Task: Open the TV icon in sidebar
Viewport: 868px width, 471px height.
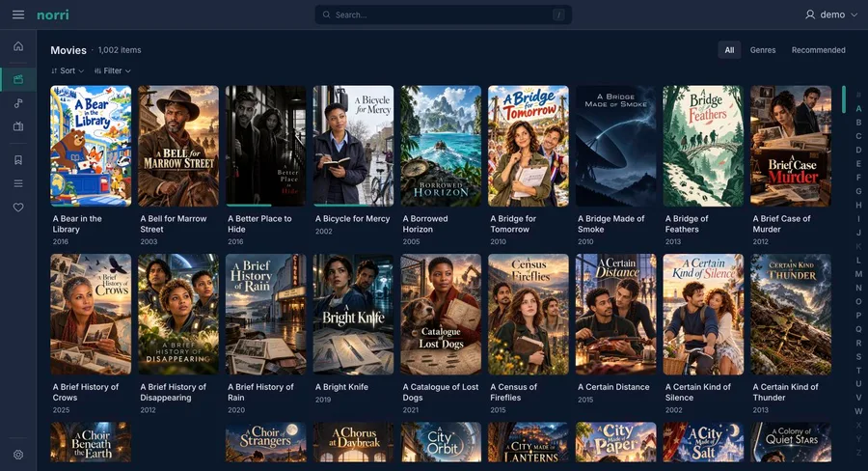Action: coord(18,126)
